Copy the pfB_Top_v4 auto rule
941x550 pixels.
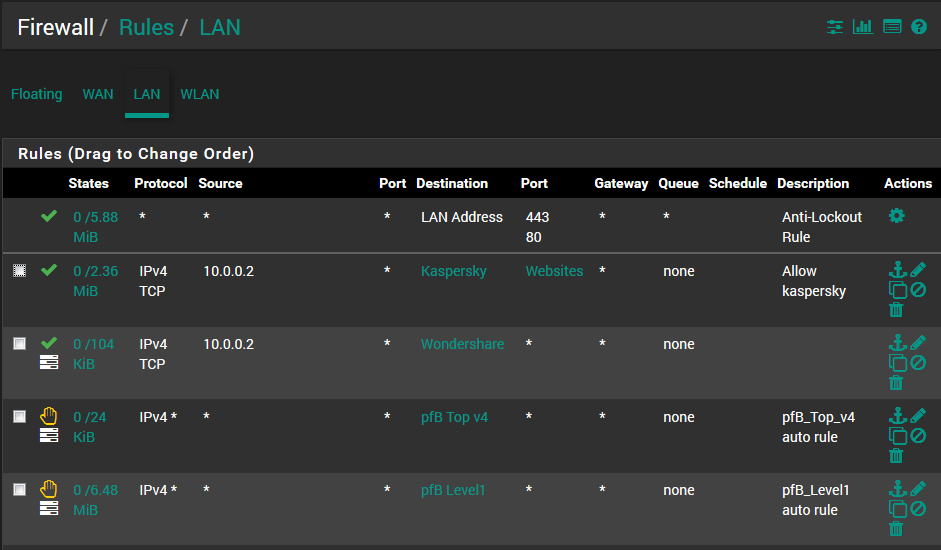[x=897, y=436]
